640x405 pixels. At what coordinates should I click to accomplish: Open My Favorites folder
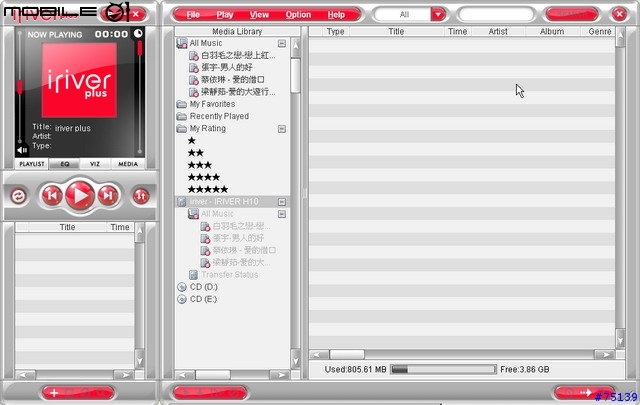tap(212, 104)
